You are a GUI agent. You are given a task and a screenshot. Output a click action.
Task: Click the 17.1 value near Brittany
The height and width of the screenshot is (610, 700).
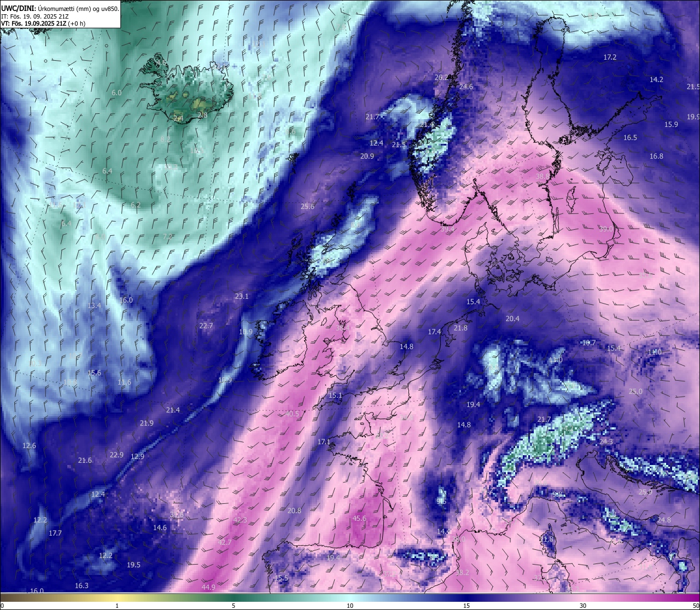[324, 442]
